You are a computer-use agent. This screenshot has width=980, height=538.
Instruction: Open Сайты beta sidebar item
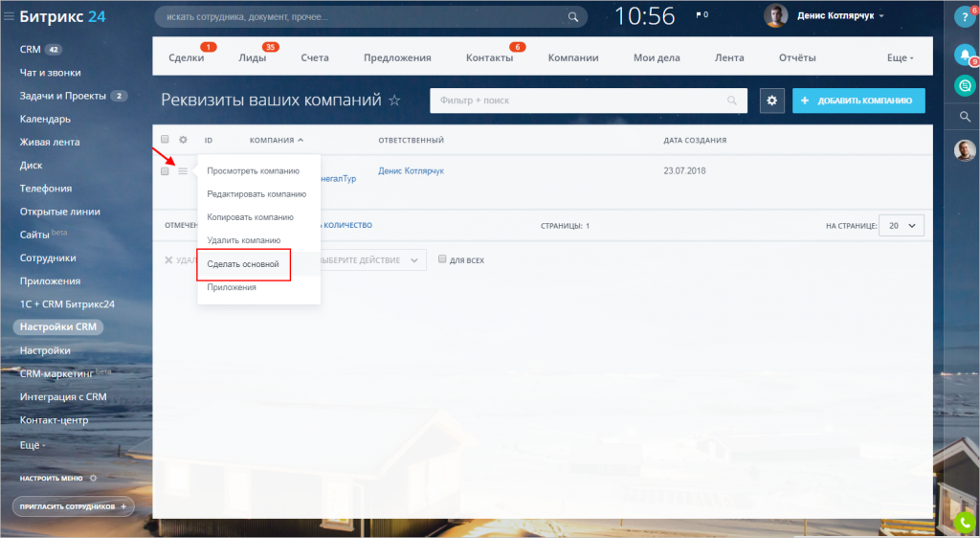pos(43,235)
